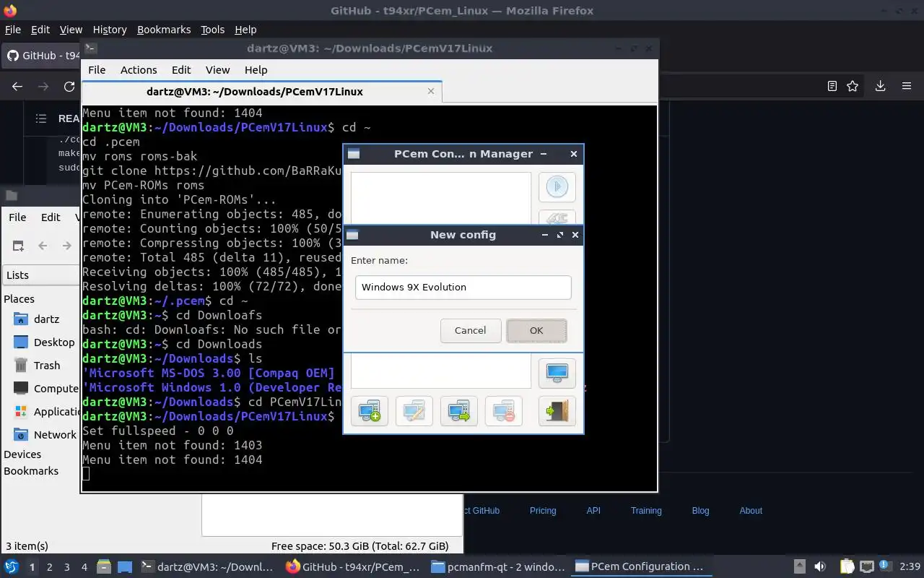This screenshot has width=924, height=578.
Task: Switch to virtual desktop 2
Action: [x=49, y=567]
